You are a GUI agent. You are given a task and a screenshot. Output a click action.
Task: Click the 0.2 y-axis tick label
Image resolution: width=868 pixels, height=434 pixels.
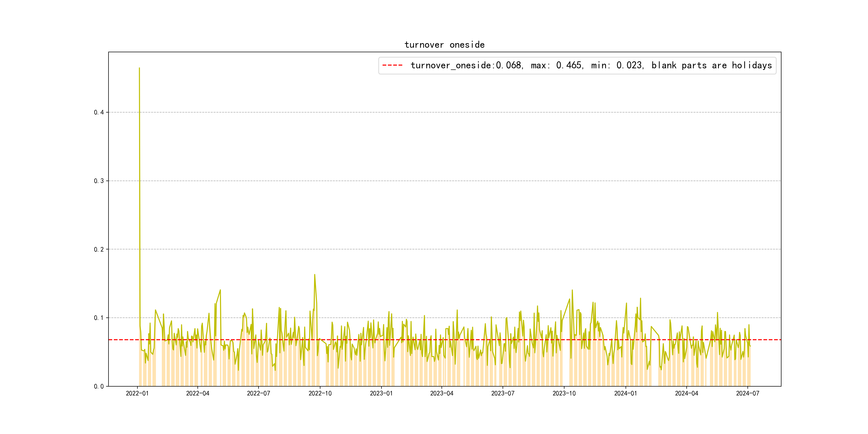coord(99,249)
